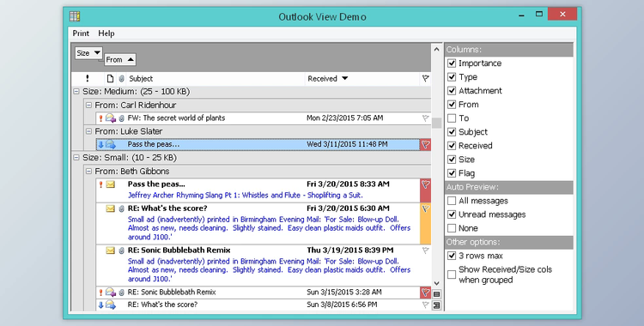Click the forwarded mail icon on FW: The secret world of plants
Image resolution: width=644 pixels, height=326 pixels.
click(110, 118)
